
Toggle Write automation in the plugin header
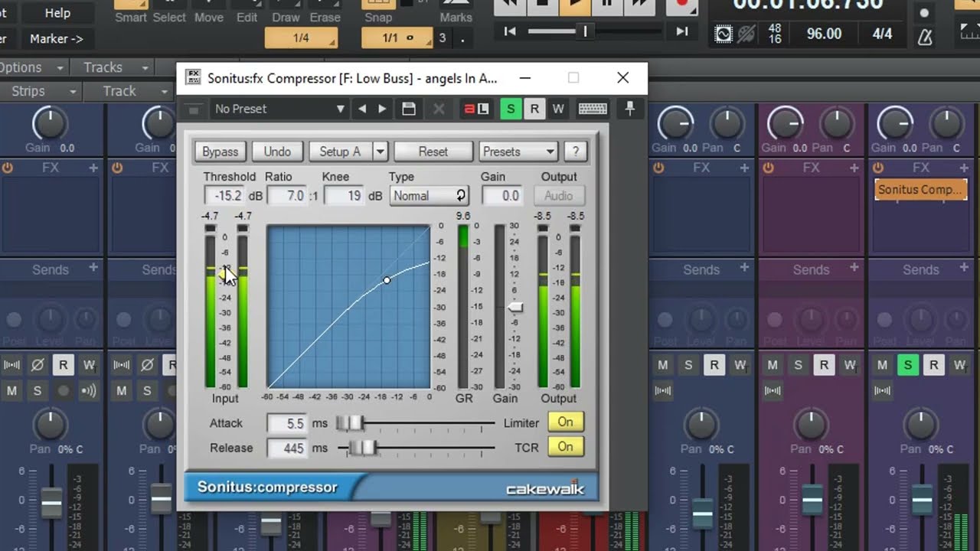[558, 109]
